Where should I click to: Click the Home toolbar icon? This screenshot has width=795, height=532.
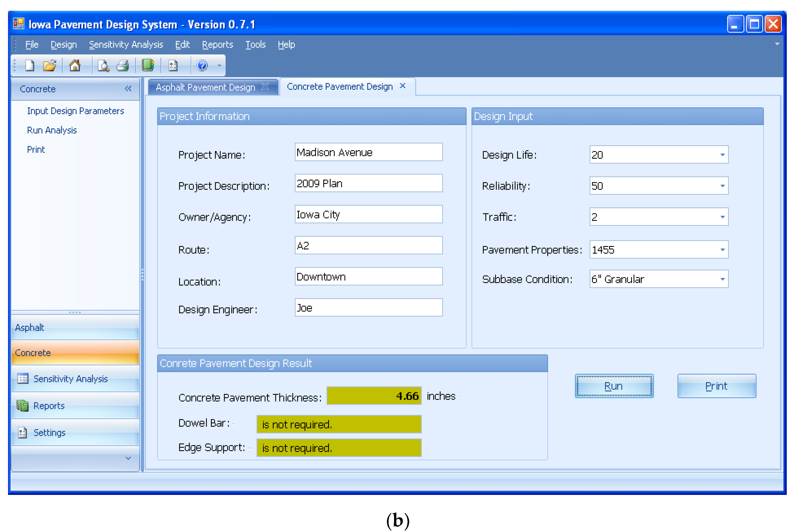click(75, 65)
